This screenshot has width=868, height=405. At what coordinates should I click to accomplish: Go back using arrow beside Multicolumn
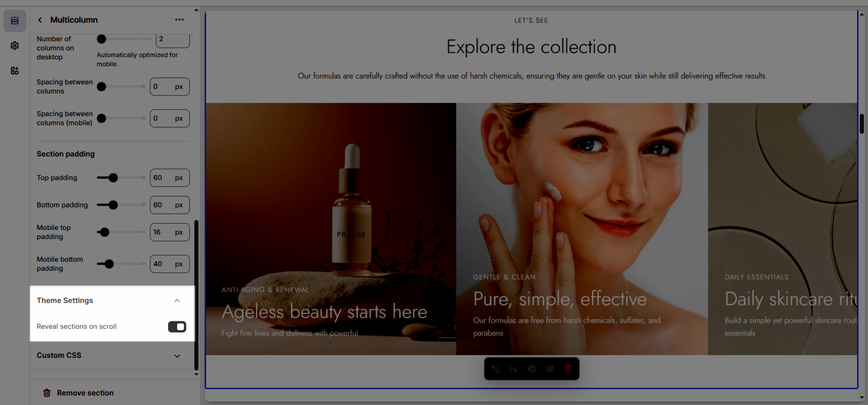[x=40, y=20]
